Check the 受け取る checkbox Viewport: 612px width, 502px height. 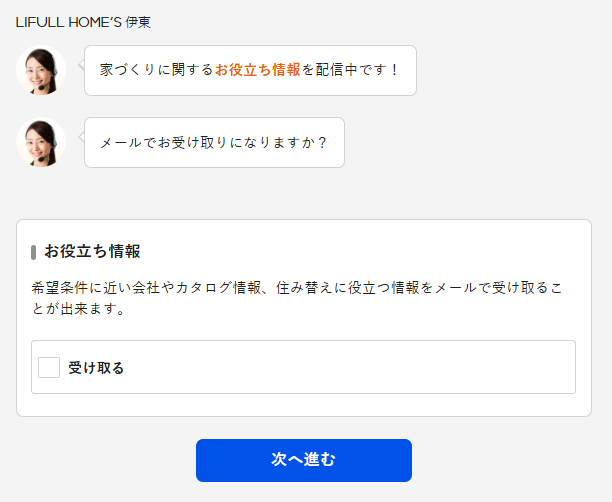click(x=49, y=367)
